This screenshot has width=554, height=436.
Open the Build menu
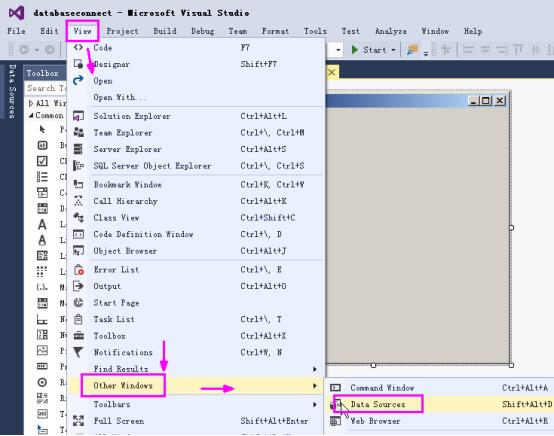[x=165, y=31]
